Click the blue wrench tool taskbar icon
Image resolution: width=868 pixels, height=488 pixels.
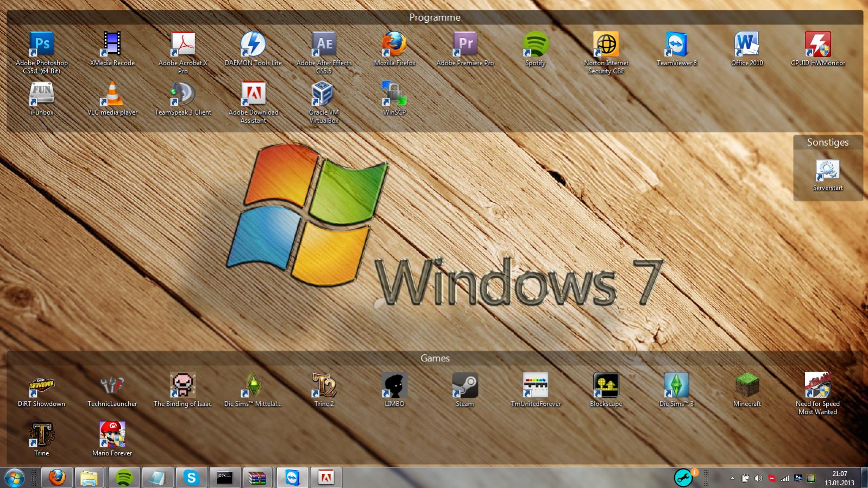click(x=684, y=478)
